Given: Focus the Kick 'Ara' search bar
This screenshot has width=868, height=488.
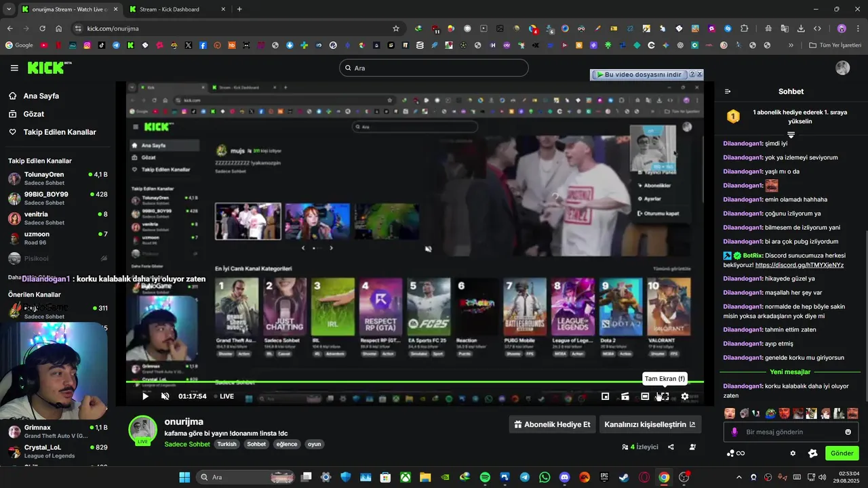Looking at the screenshot, I should point(434,68).
